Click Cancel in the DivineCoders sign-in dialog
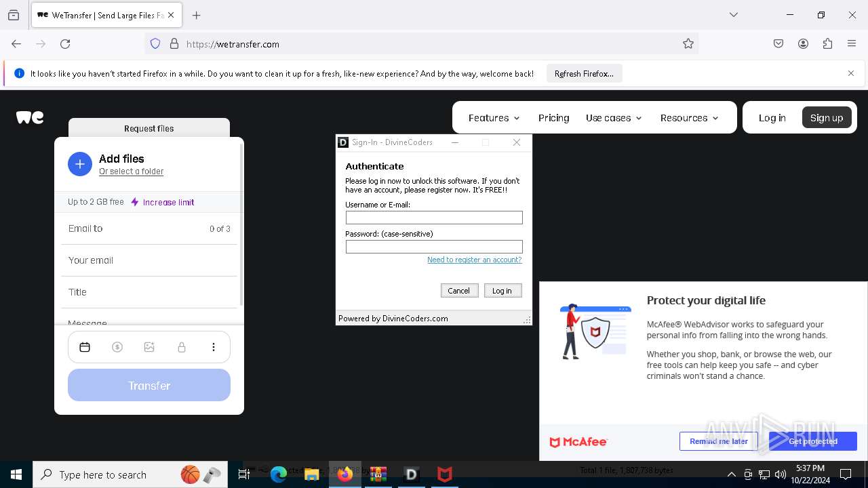The width and height of the screenshot is (868, 488). coord(458,290)
